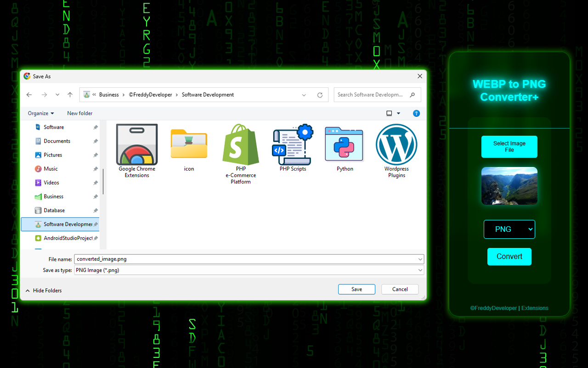
Task: Collapse the folder pane with Hide Folders
Action: point(44,291)
